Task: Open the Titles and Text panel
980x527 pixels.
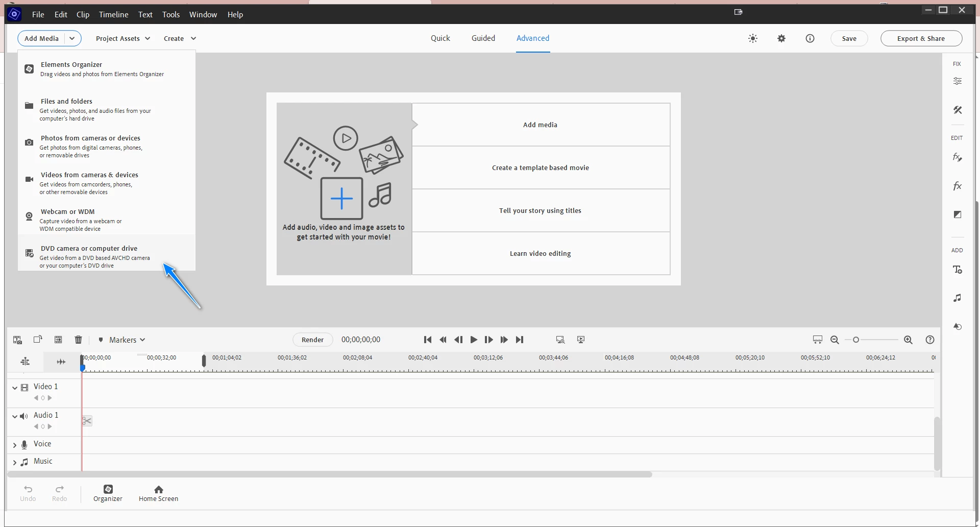Action: [x=957, y=270]
